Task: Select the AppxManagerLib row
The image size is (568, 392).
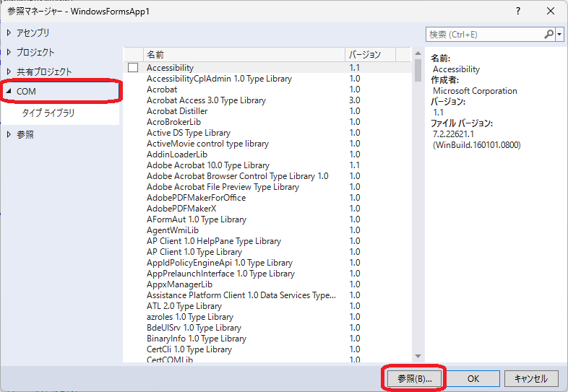Action: (267, 284)
